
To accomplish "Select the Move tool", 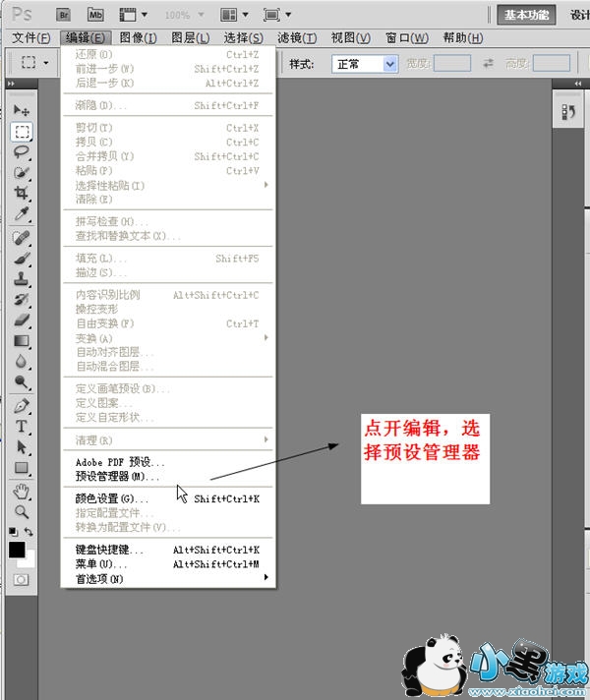I will [21, 110].
